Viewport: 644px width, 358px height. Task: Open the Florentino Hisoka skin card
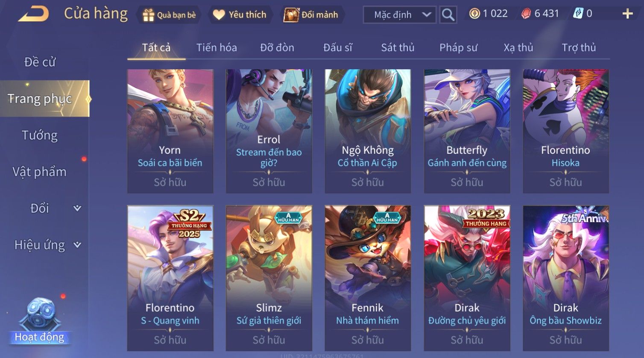[x=566, y=131]
